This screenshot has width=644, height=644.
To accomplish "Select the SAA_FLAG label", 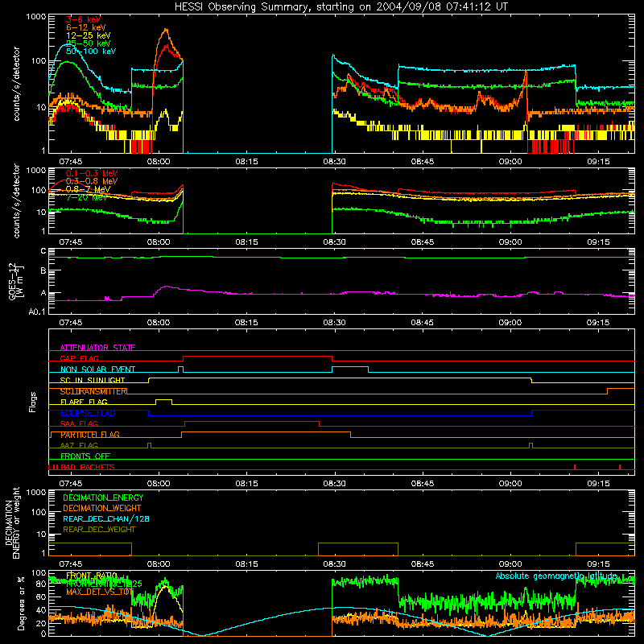I will (x=79, y=424).
